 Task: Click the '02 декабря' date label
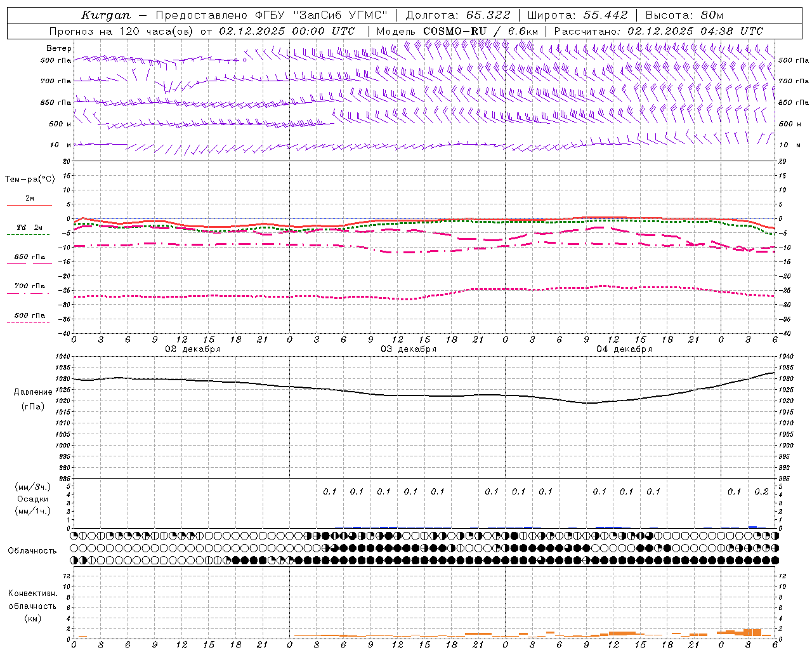click(193, 349)
